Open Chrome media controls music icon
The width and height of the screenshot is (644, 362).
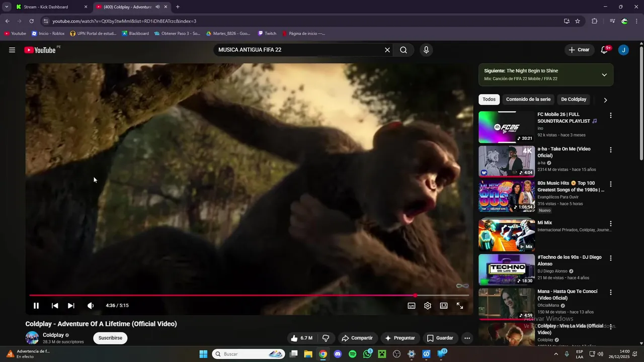[612, 21]
